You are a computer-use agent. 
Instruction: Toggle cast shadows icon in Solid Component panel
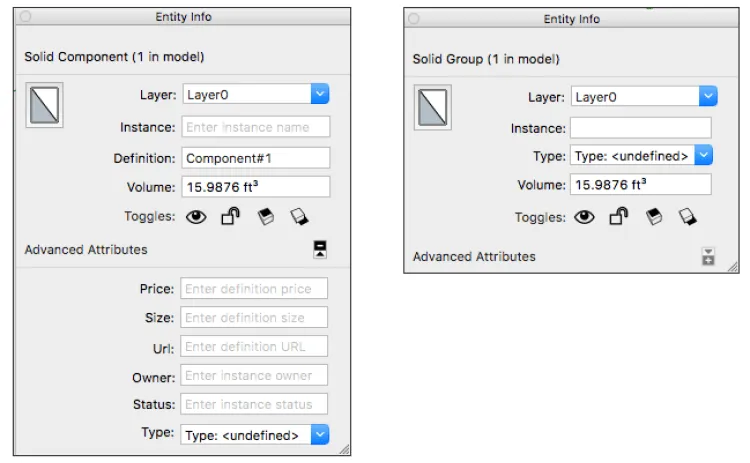click(x=299, y=217)
